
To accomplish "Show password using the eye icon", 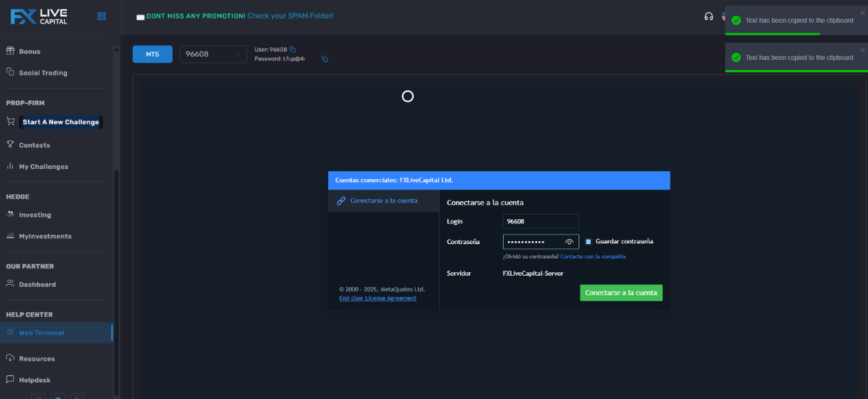I will click(x=569, y=242).
